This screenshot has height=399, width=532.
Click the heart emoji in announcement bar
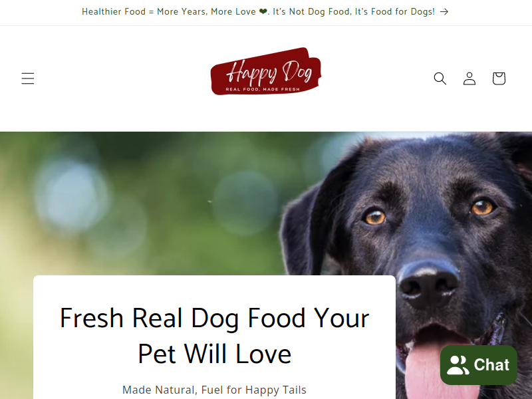click(x=263, y=12)
